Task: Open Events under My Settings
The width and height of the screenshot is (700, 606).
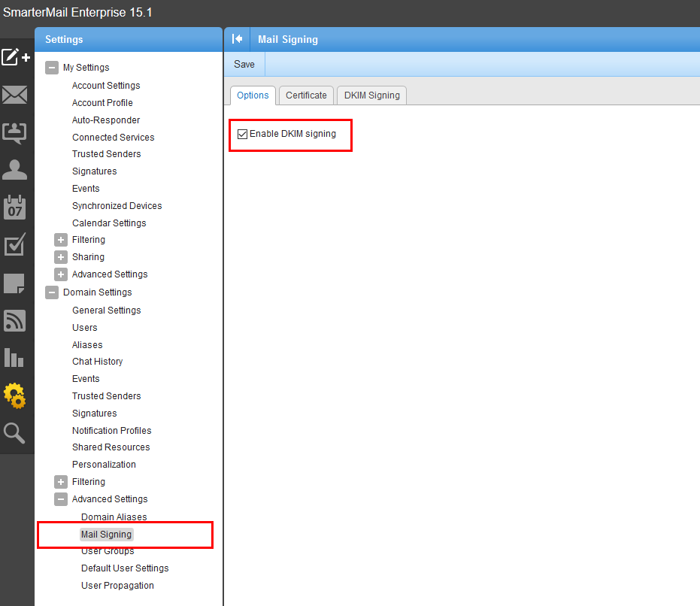Action: pos(86,189)
